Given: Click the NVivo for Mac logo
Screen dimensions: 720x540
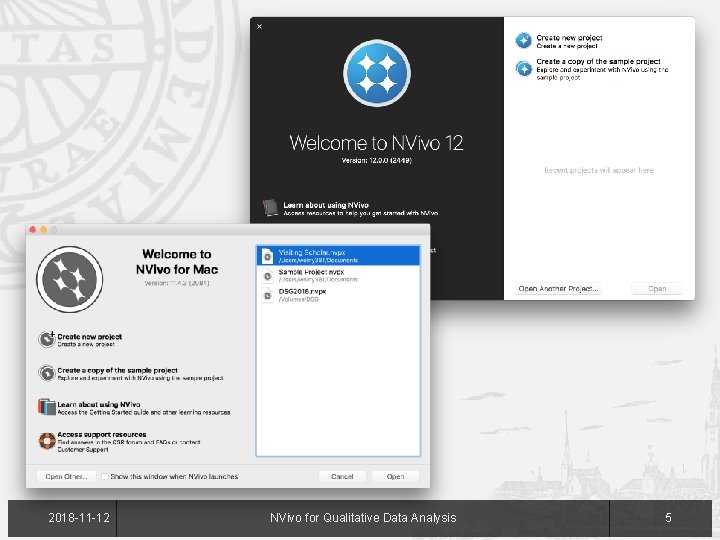Looking at the screenshot, I should (x=70, y=279).
